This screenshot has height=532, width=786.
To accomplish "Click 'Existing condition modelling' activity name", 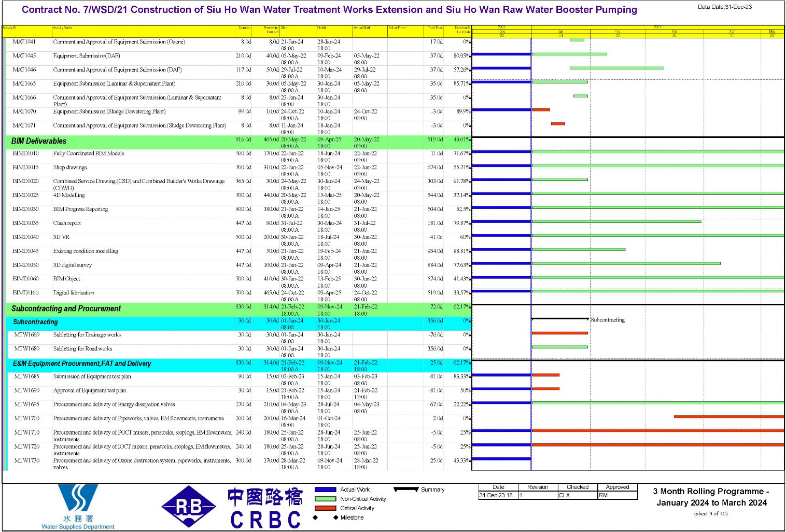I will coord(86,251).
